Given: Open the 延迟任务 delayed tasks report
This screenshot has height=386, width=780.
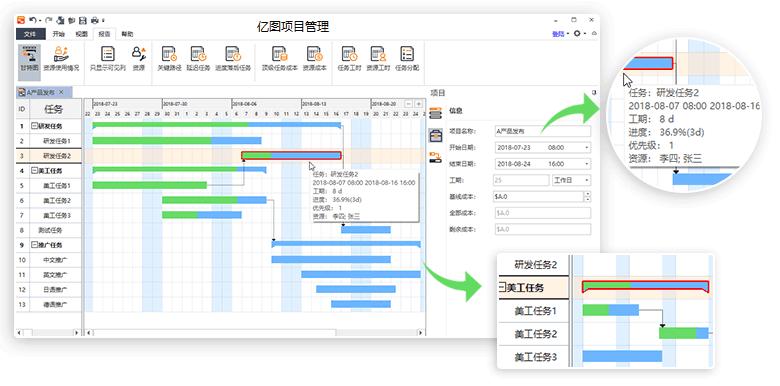Looking at the screenshot, I should [198, 58].
